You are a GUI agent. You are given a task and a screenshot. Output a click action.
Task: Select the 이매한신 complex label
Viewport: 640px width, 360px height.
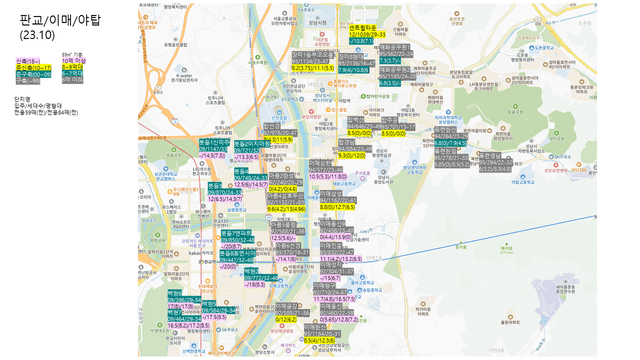(315, 327)
